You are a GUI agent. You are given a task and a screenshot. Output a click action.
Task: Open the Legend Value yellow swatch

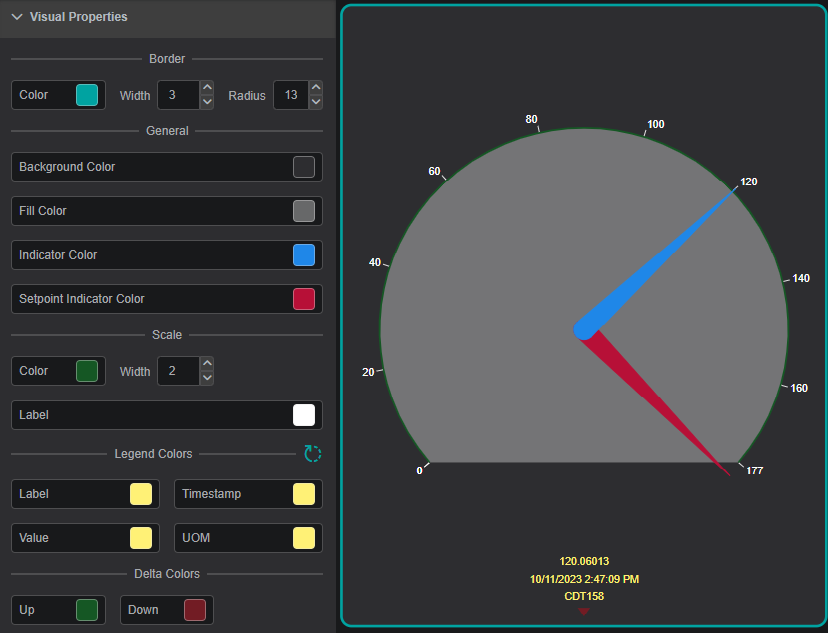[141, 538]
